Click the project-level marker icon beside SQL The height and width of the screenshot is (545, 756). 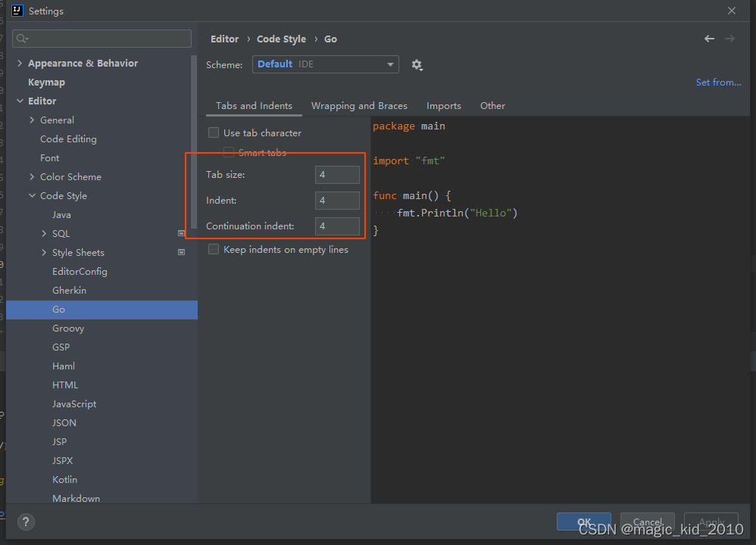(x=181, y=233)
